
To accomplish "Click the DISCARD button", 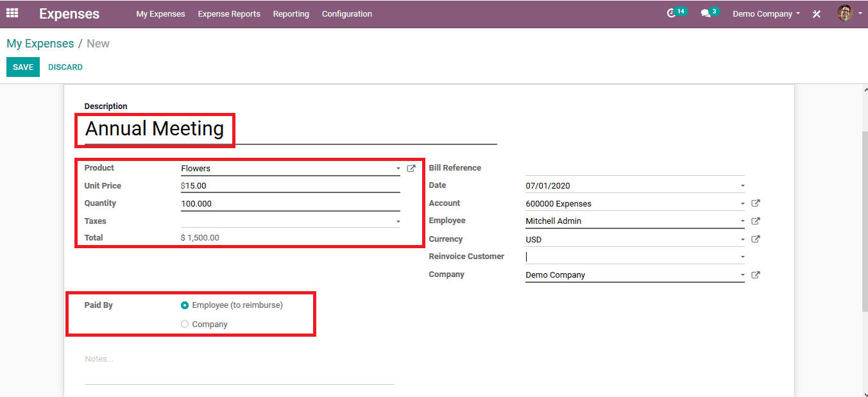I will point(65,67).
